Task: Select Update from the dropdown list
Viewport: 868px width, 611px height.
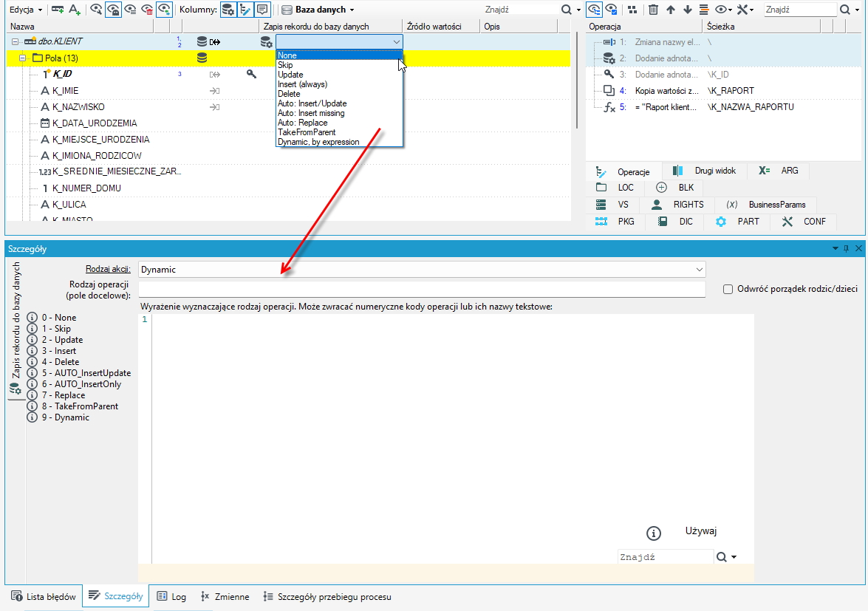Action: click(339, 75)
